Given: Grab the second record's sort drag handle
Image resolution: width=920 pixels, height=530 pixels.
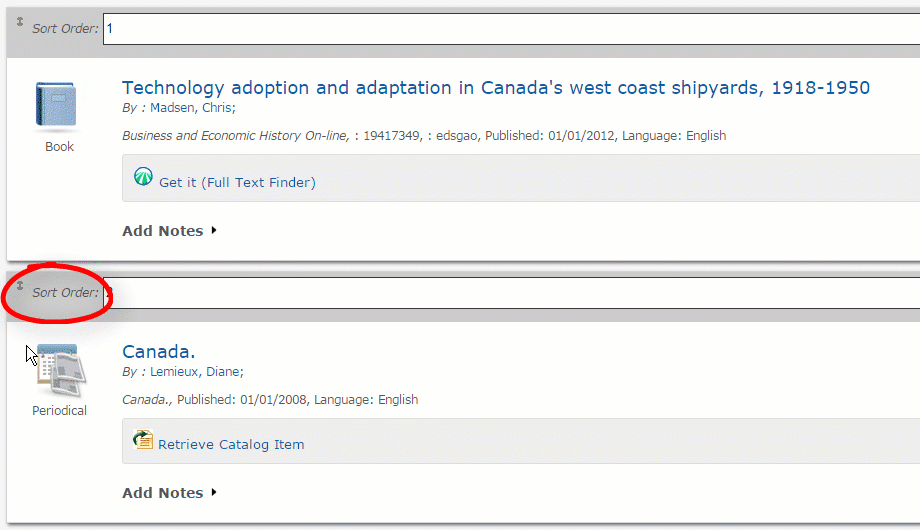Looking at the screenshot, I should [19, 286].
